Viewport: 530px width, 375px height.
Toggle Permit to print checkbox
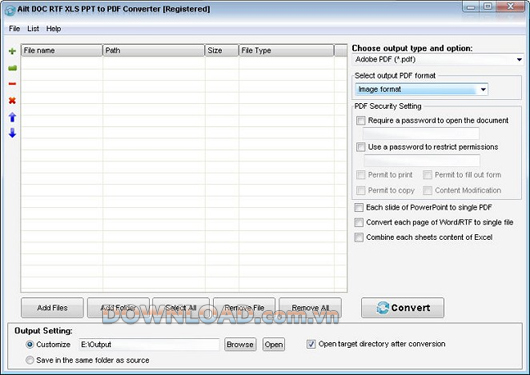tap(361, 175)
